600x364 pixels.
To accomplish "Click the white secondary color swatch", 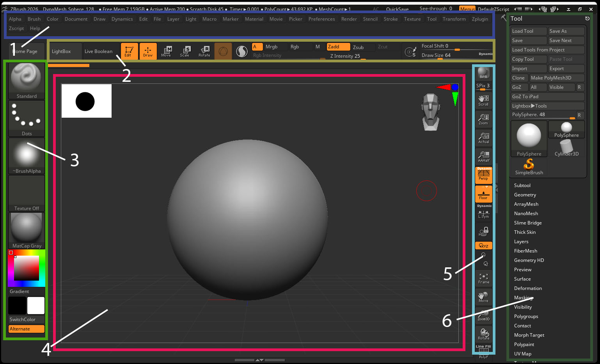I will click(36, 306).
